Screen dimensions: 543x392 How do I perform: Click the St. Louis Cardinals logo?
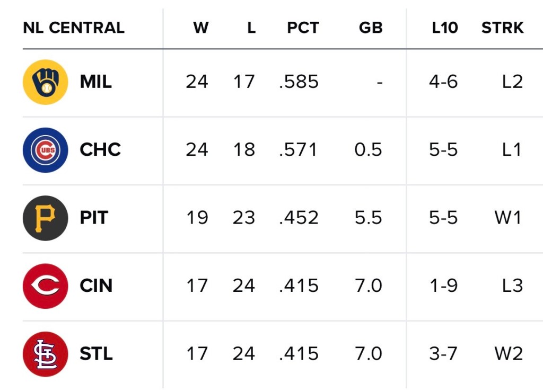(x=46, y=354)
